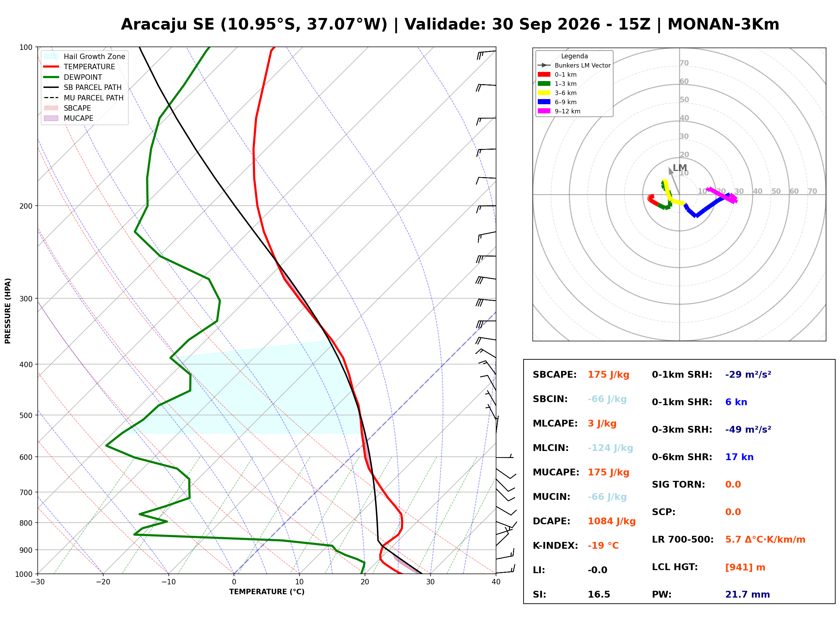Click the dashed MU PARCEL PATH legend line
The height and width of the screenshot is (621, 840).
51,98
